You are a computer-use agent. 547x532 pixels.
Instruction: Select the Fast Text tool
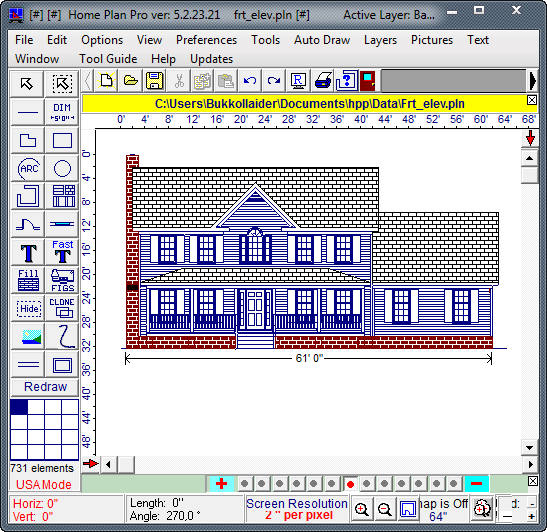tap(62, 252)
